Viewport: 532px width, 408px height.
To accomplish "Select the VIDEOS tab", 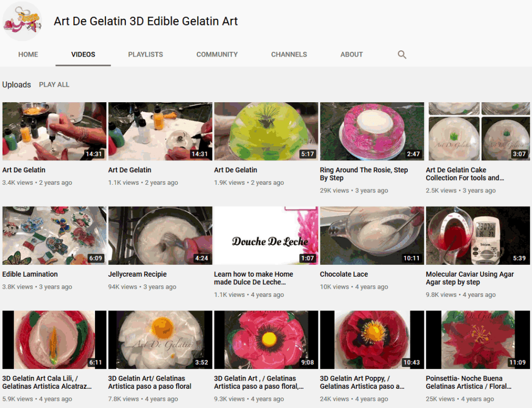I will 83,54.
